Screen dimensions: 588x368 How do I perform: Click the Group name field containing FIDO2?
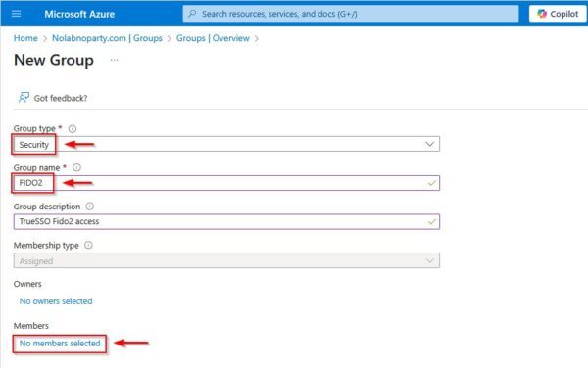tap(226, 183)
